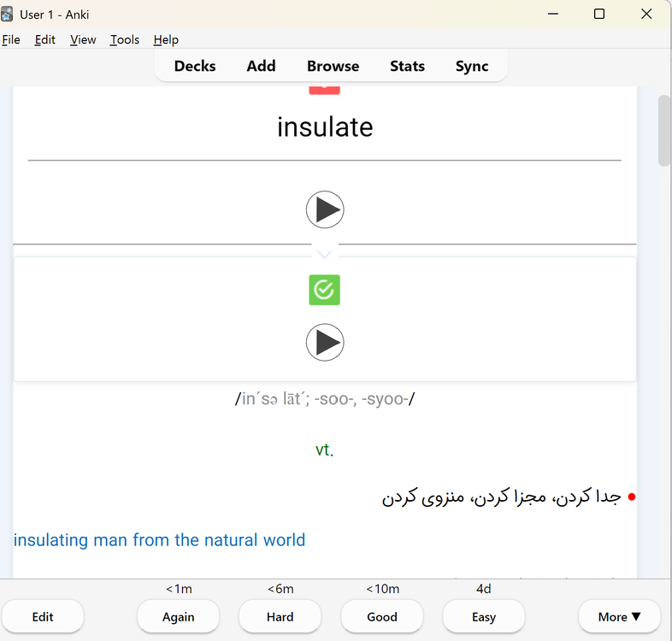Click the red bullet beside Persian definition

(631, 497)
